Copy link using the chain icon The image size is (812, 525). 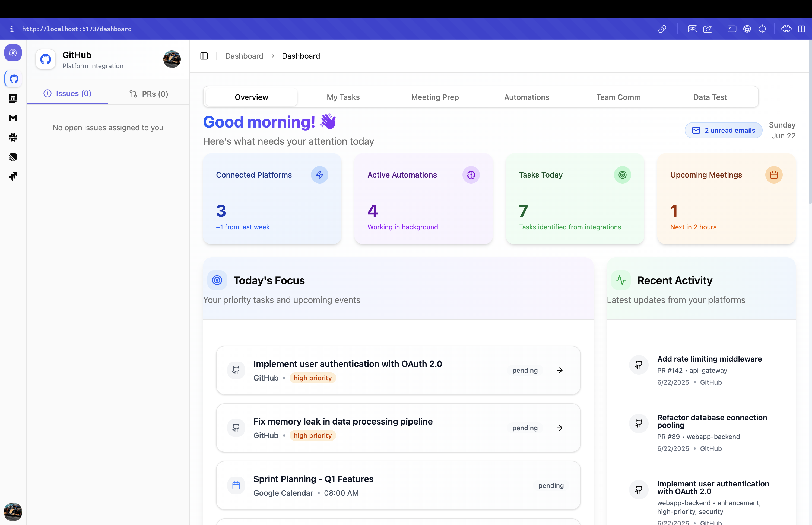(x=662, y=29)
